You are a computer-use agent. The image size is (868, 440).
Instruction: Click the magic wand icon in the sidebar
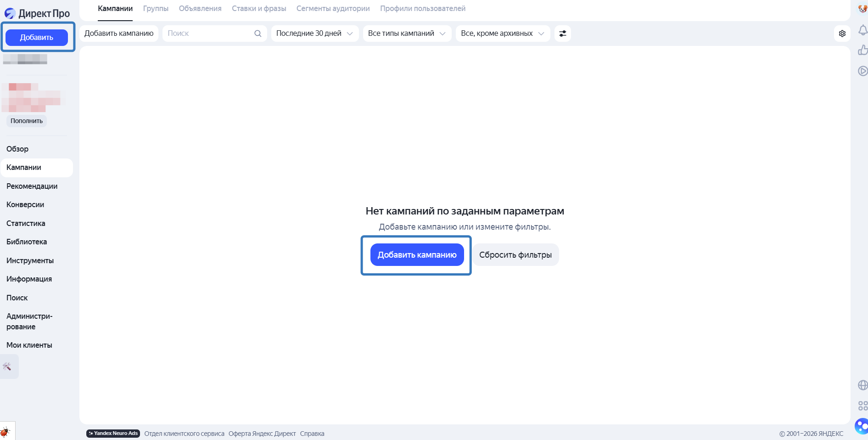coord(8,366)
